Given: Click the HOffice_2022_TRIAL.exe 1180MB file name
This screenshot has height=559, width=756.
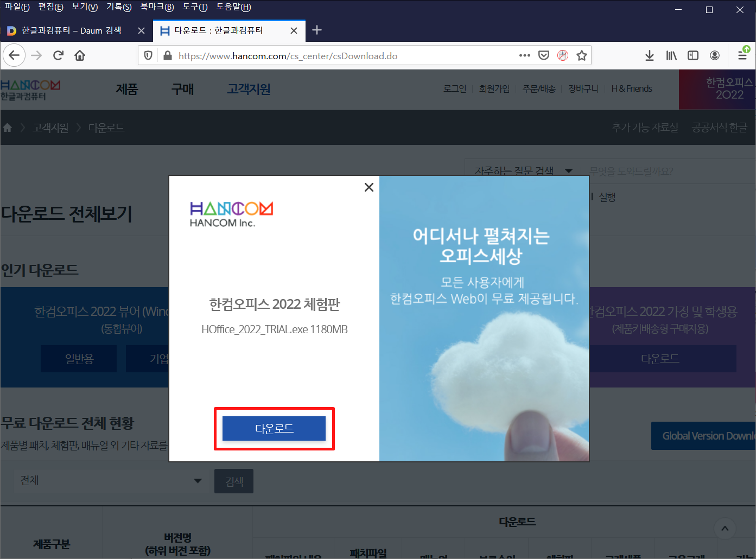Looking at the screenshot, I should coord(274,329).
